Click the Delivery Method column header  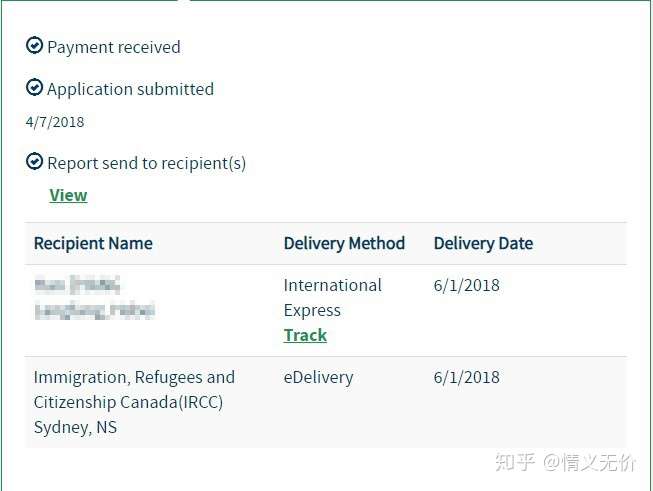(x=344, y=244)
